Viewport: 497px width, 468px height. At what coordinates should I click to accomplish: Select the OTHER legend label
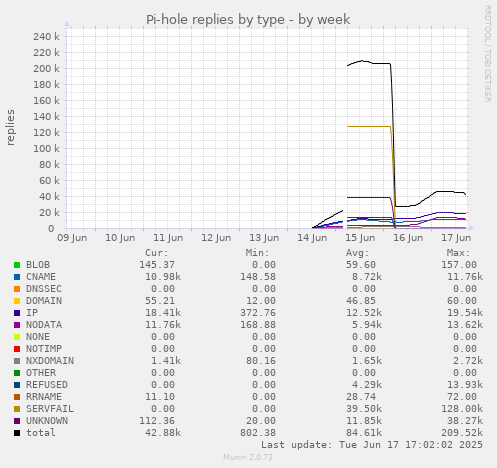pyautogui.click(x=41, y=373)
